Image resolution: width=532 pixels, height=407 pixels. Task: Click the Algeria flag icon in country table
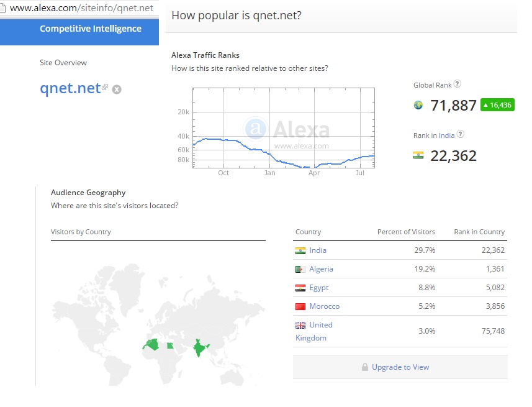(300, 269)
